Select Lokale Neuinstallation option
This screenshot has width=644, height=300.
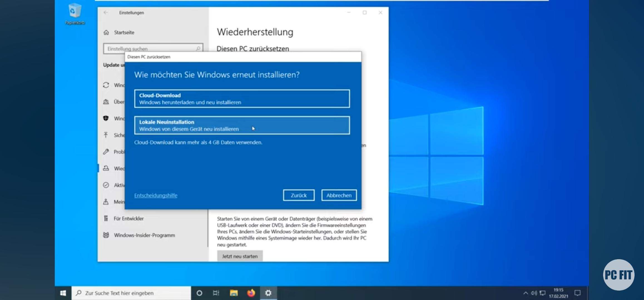point(242,125)
